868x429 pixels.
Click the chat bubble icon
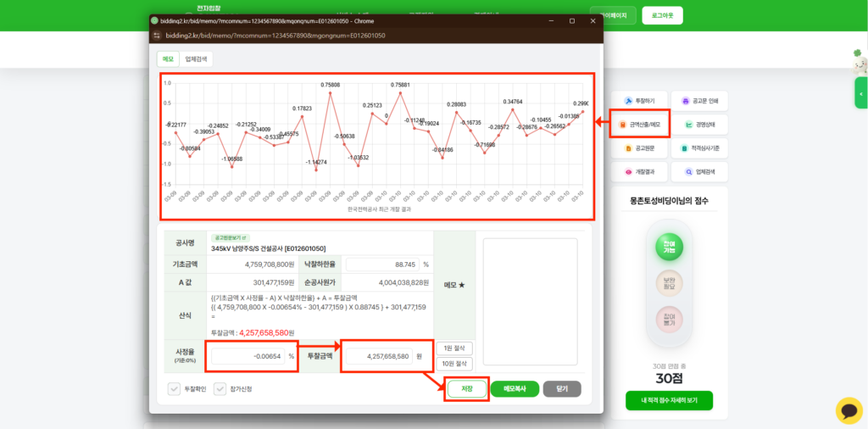(x=849, y=410)
